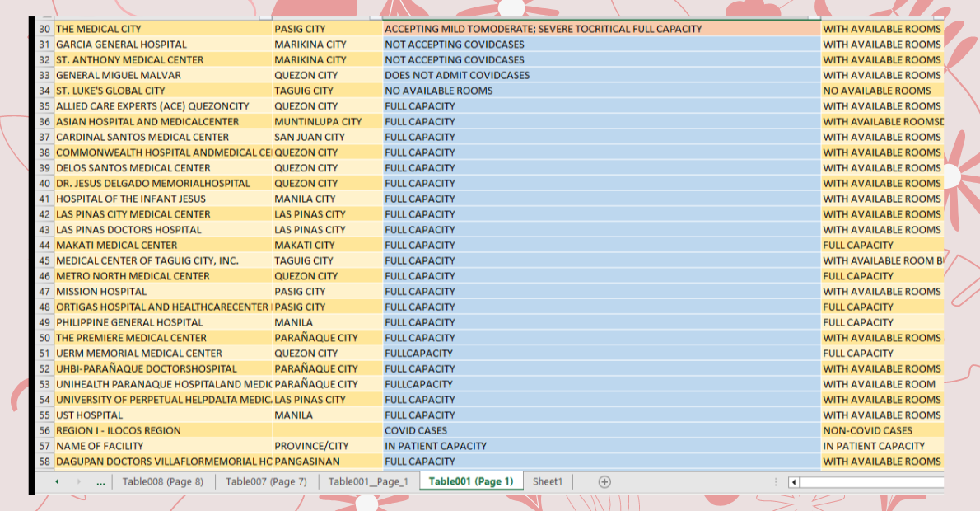This screenshot has width=980, height=511.
Task: Open the Table008 (Page 8) sheet tab
Action: click(162, 481)
